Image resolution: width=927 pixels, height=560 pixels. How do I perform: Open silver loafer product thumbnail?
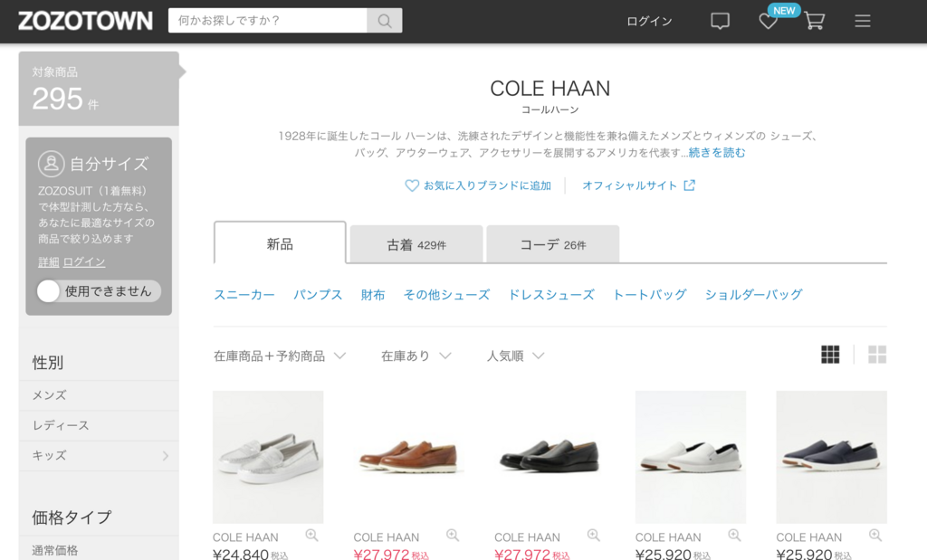(268, 457)
